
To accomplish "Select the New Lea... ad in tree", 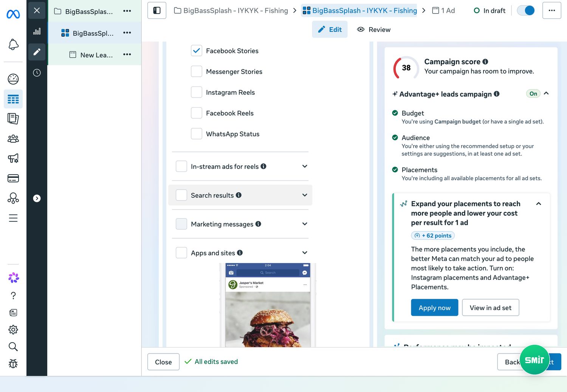I will pyautogui.click(x=96, y=55).
